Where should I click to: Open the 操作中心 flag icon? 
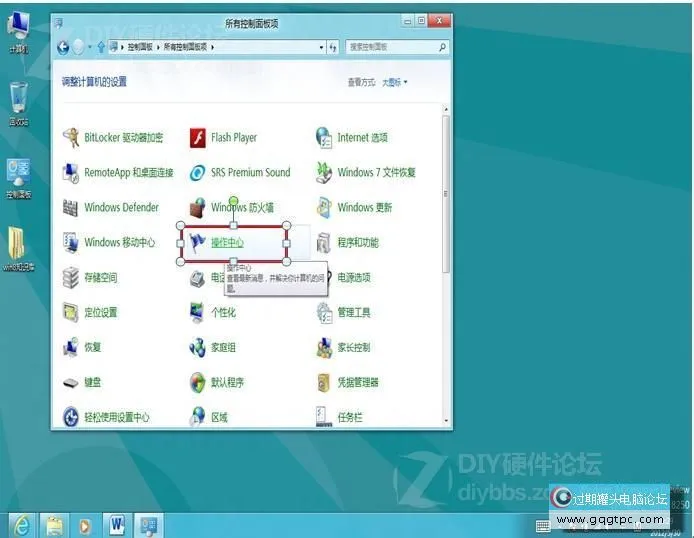(198, 243)
